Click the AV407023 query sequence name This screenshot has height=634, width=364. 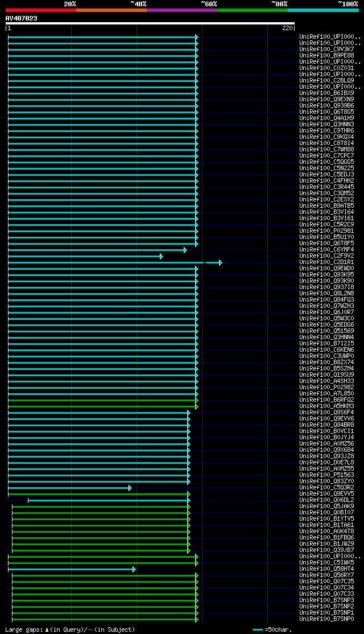[21, 18]
